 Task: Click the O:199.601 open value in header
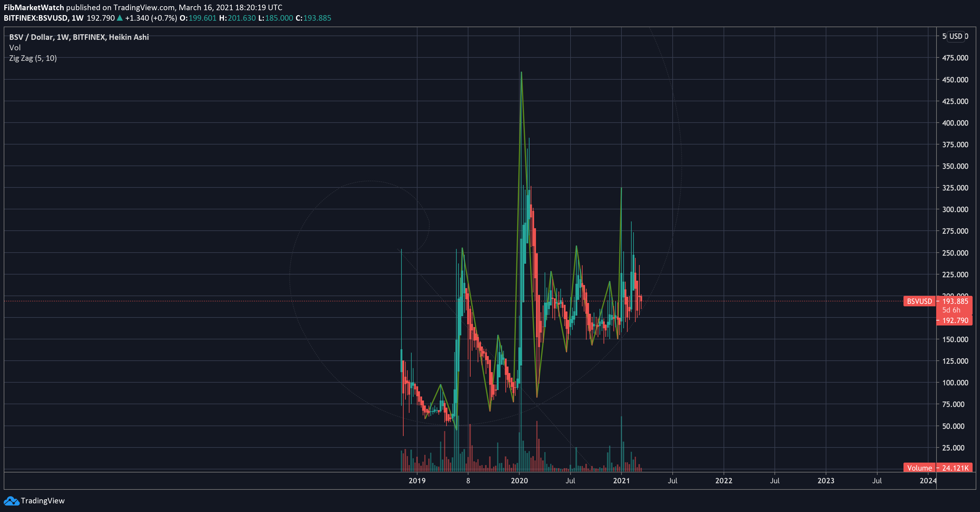[x=198, y=18]
